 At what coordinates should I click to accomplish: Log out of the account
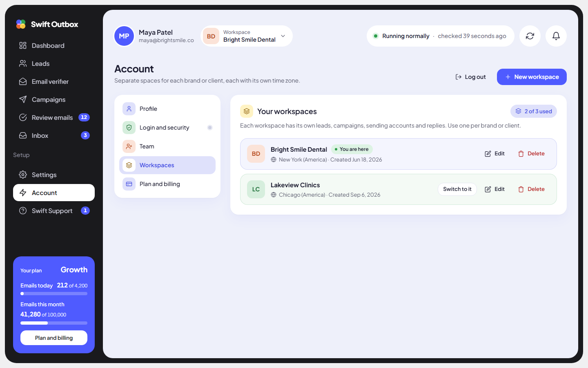[470, 77]
